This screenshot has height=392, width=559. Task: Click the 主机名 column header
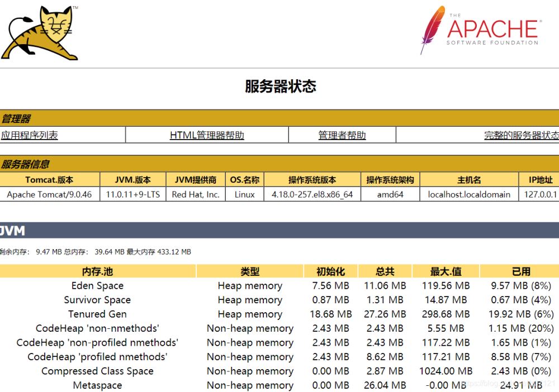click(x=469, y=180)
